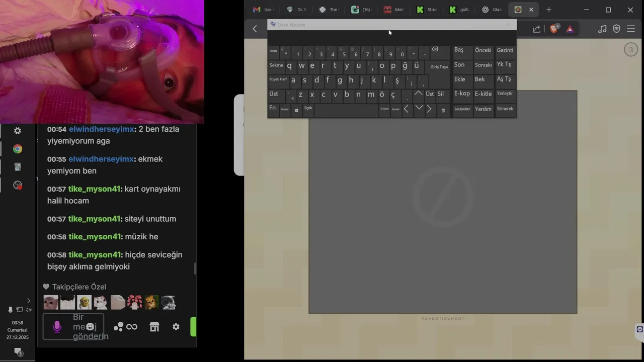
Task: Open Brave Shields lion icon
Action: 554,29
